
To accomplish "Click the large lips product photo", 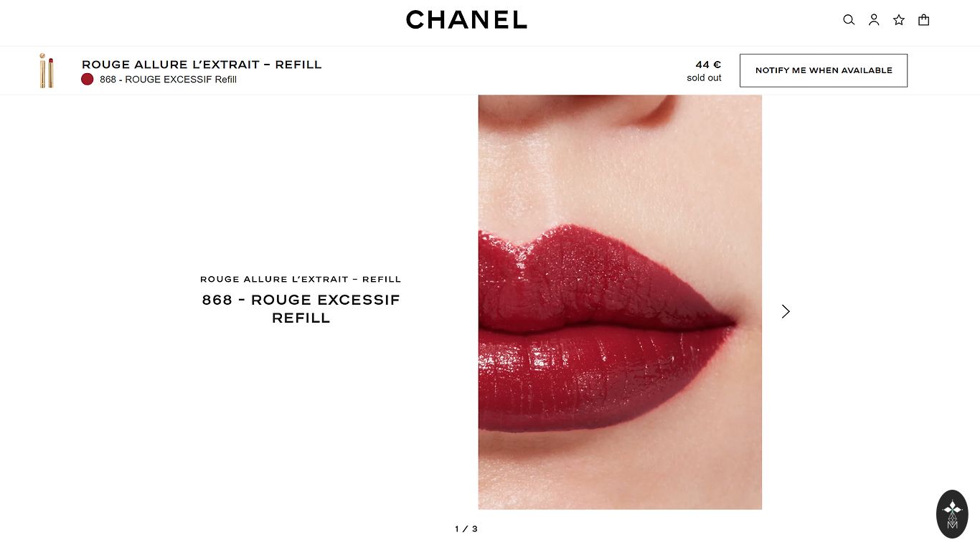I will pos(620,302).
